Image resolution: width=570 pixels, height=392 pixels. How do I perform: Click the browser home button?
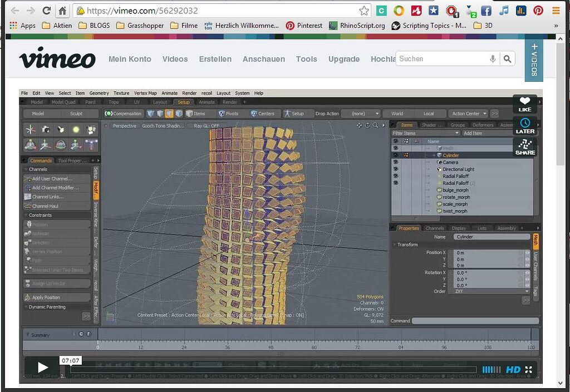click(x=62, y=11)
